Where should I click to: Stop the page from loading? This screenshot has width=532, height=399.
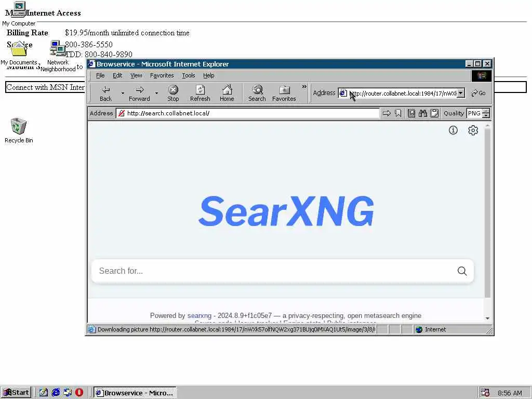coord(173,94)
